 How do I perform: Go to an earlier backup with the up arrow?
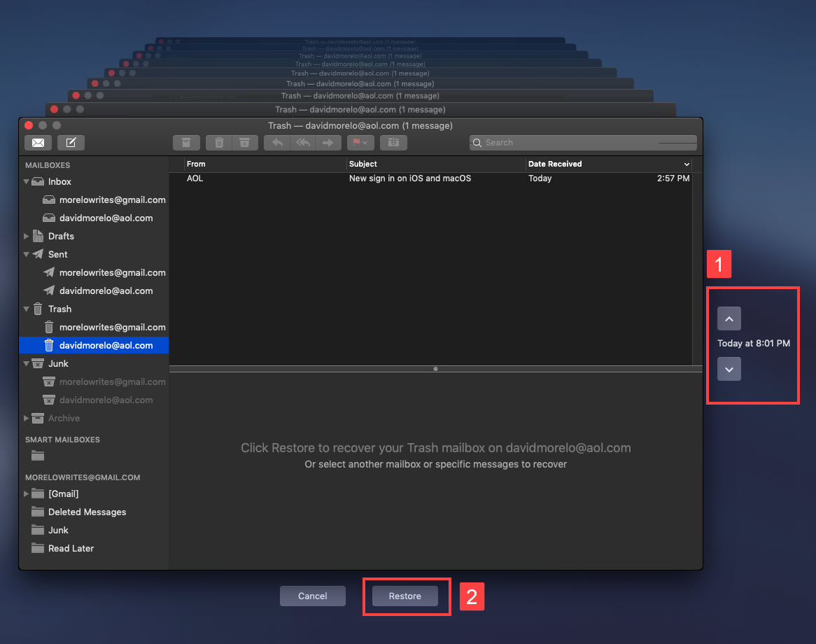click(729, 318)
